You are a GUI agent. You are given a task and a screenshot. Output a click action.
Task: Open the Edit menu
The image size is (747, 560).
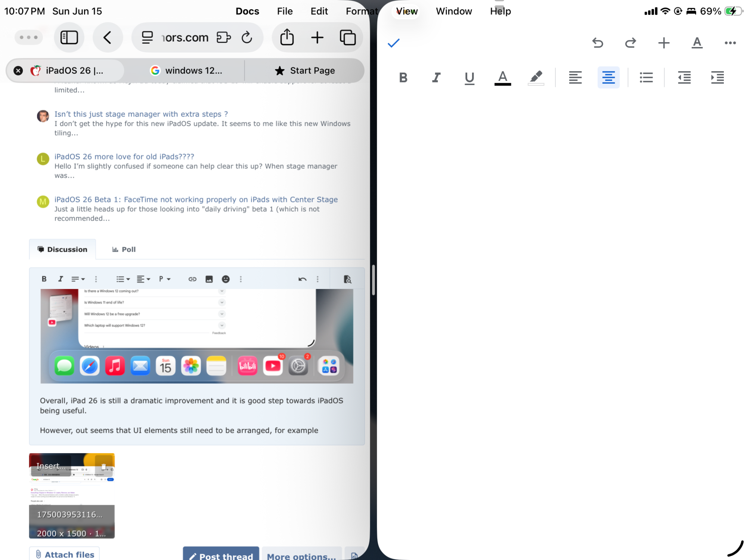coord(319,11)
